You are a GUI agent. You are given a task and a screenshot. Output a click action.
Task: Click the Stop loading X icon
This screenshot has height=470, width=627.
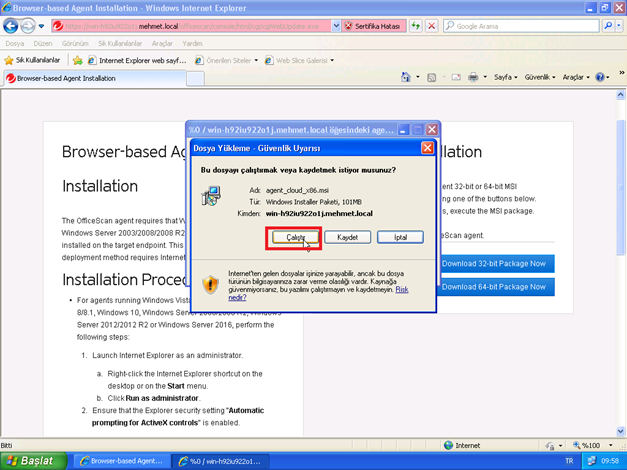(431, 26)
